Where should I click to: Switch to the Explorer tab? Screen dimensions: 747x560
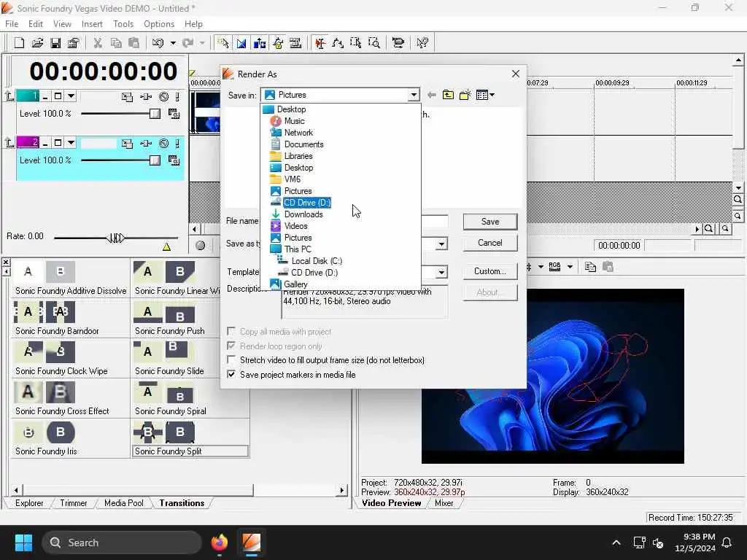point(29,503)
